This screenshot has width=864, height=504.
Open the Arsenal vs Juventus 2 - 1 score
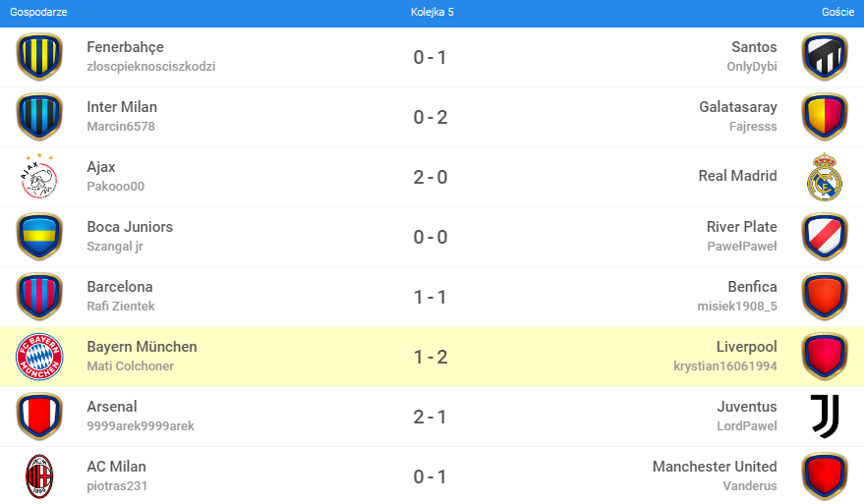click(431, 417)
